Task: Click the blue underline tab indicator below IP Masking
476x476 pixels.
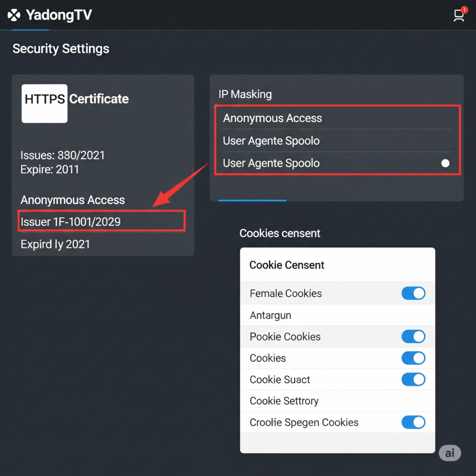Action: click(x=252, y=200)
